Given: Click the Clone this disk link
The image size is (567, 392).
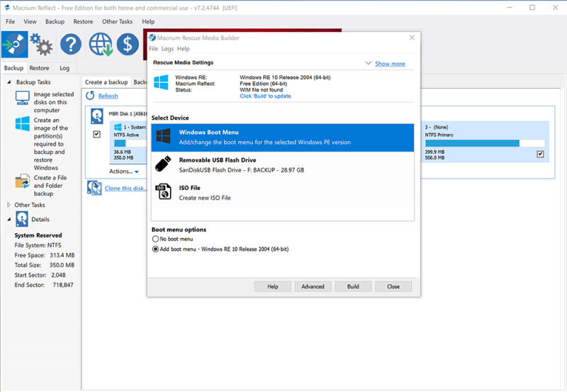Looking at the screenshot, I should [x=126, y=189].
